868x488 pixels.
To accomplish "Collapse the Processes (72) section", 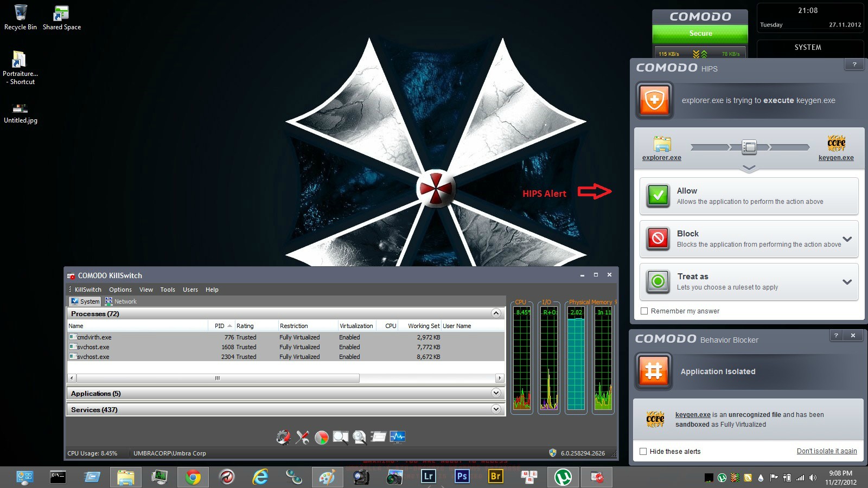I will coord(496,313).
